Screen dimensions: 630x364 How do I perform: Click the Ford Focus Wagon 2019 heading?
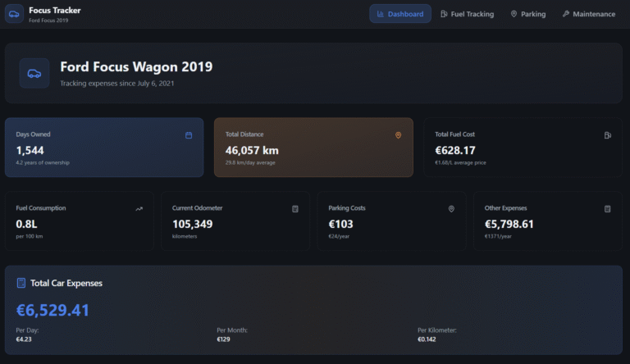point(136,67)
